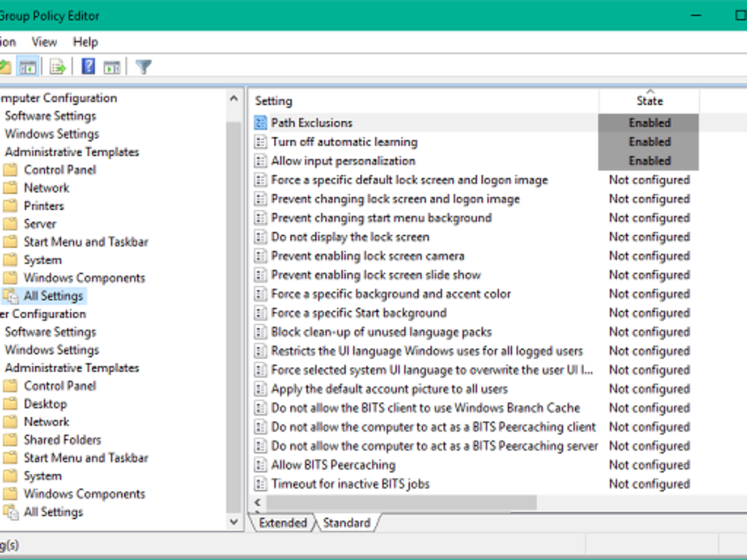Image resolution: width=747 pixels, height=560 pixels.
Task: Switch to the Extended tab
Action: pyautogui.click(x=283, y=523)
